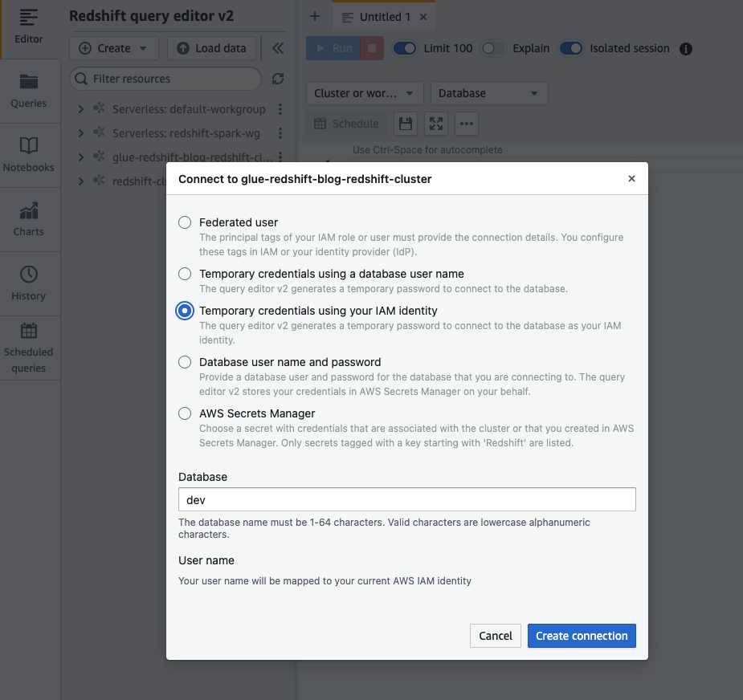This screenshot has height=700, width=743.
Task: Select the Federated user radio button
Action: 185,222
